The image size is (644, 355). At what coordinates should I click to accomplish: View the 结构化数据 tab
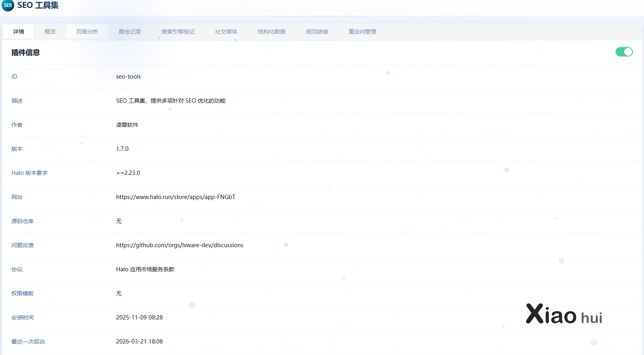272,32
